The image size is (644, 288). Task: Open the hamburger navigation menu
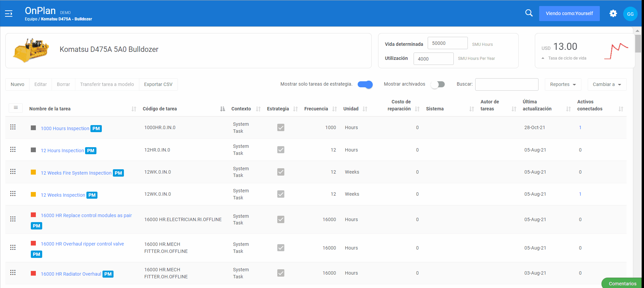[x=9, y=13]
